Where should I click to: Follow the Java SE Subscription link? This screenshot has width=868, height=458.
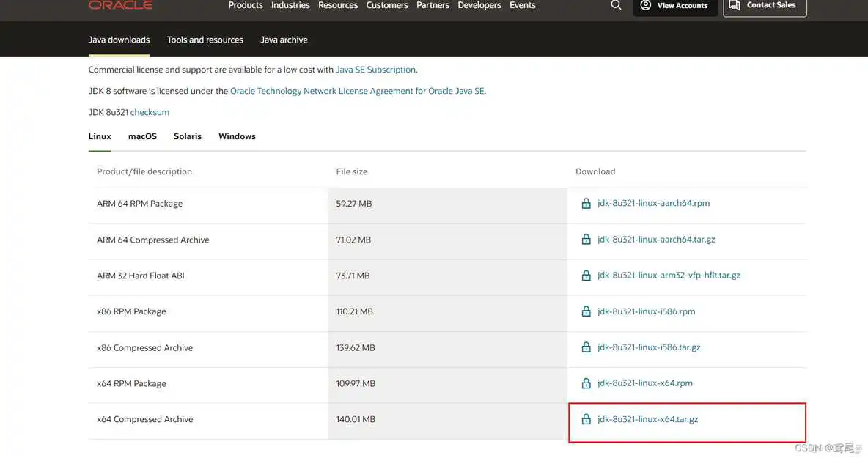(375, 70)
